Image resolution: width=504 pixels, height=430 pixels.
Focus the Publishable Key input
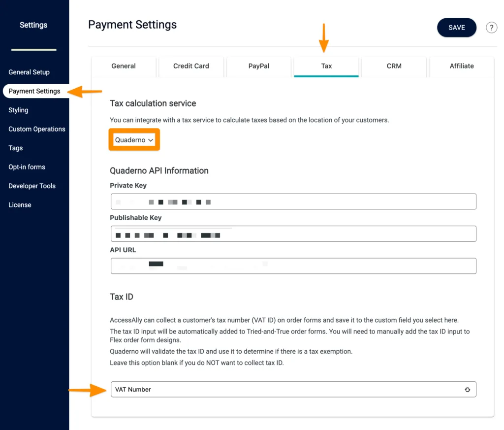pos(293,234)
